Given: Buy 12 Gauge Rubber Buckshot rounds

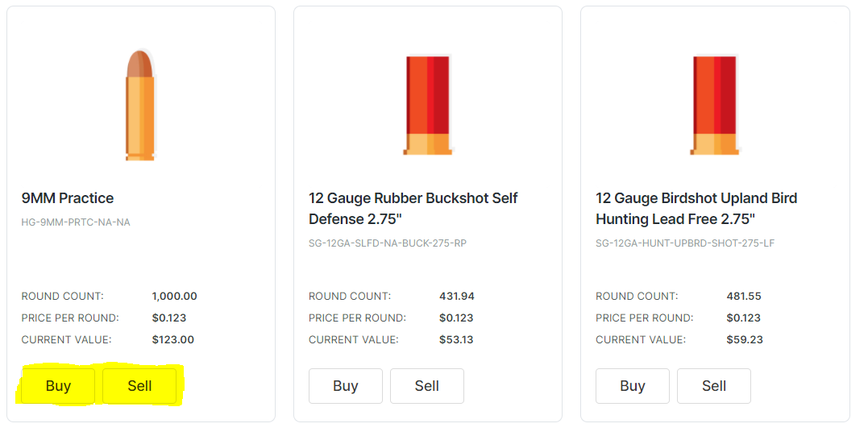Looking at the screenshot, I should click(345, 386).
